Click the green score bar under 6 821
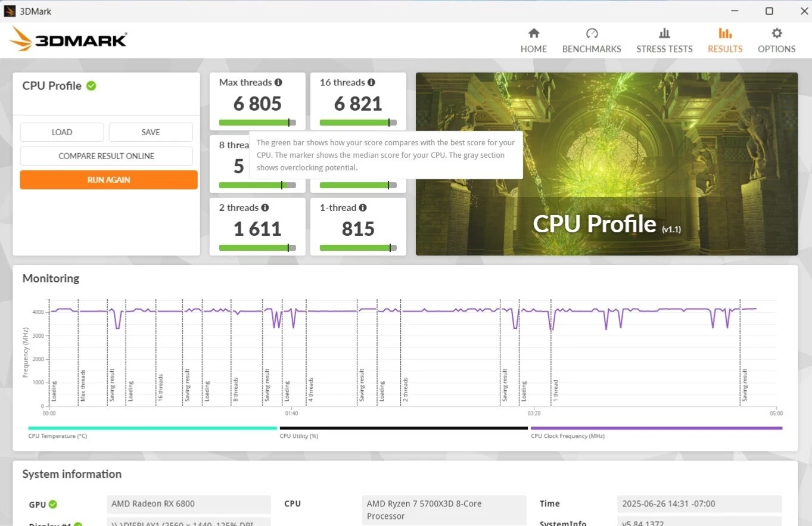Image resolution: width=812 pixels, height=526 pixels. (x=358, y=123)
